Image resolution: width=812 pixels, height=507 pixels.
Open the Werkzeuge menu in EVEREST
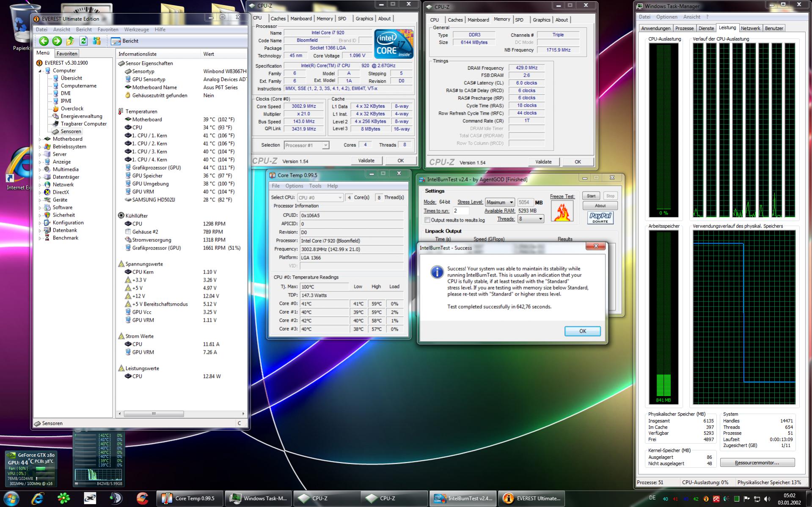[136, 30]
